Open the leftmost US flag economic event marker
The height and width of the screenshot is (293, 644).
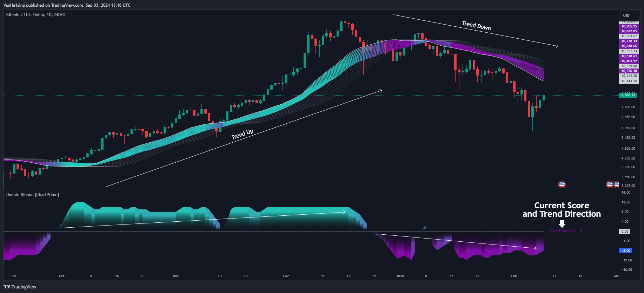click(x=562, y=184)
